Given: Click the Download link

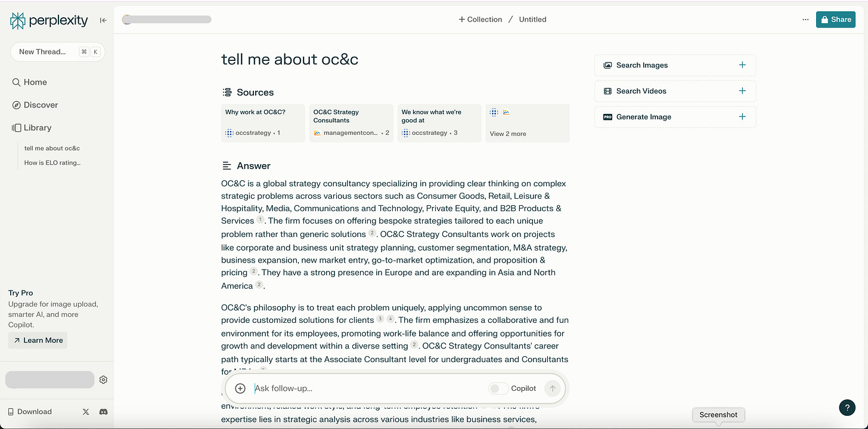Looking at the screenshot, I should tap(30, 412).
